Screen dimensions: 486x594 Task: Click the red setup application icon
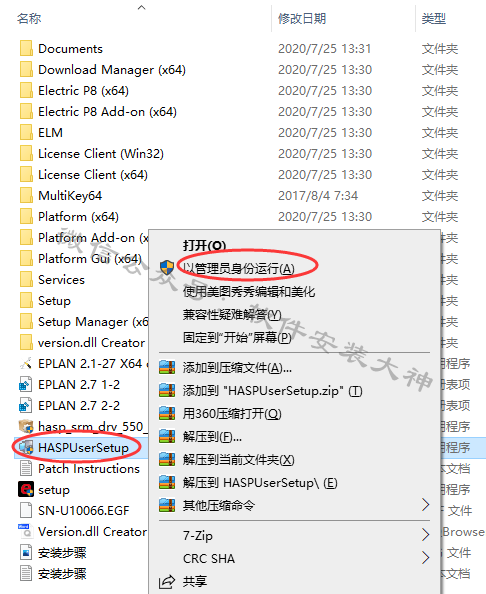pos(26,489)
